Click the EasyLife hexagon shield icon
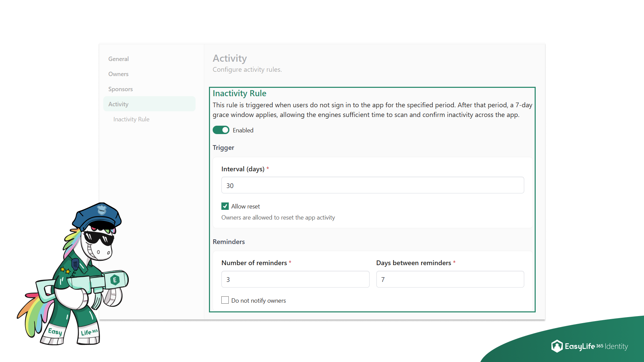The height and width of the screenshot is (362, 644). pos(556,346)
